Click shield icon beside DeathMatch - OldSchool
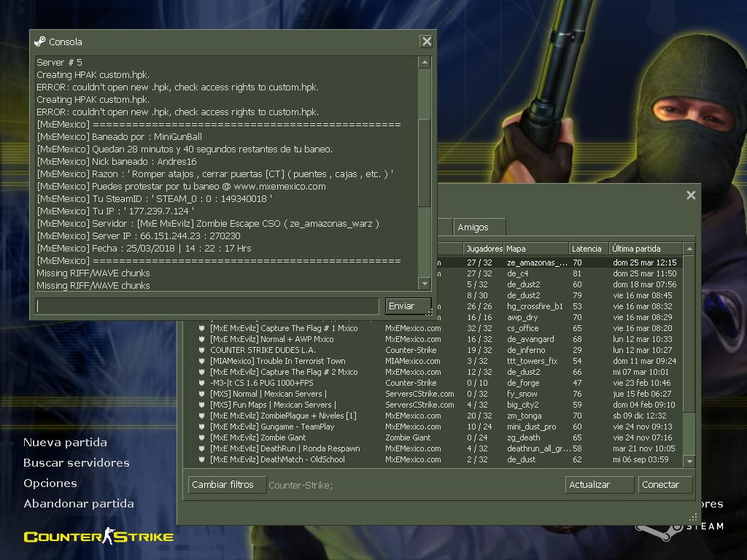 201,459
